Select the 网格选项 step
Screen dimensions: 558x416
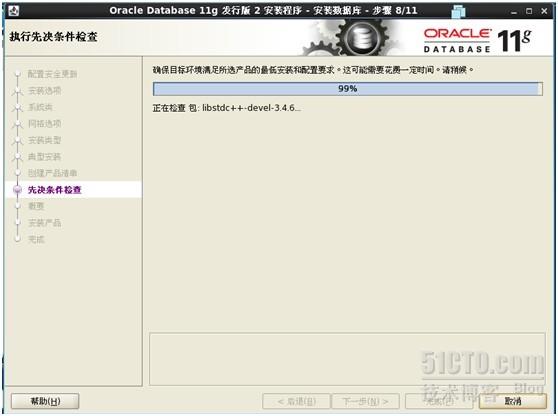(x=44, y=123)
